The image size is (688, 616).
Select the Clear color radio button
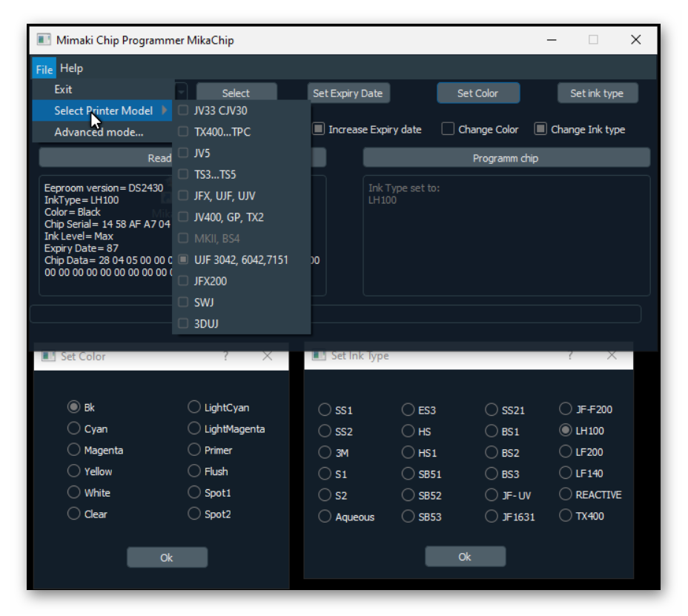click(73, 513)
